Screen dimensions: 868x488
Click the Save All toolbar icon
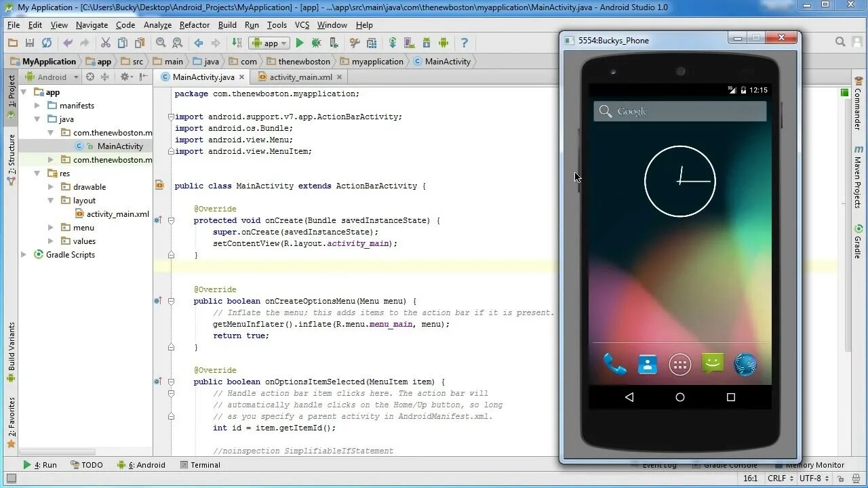pos(30,43)
